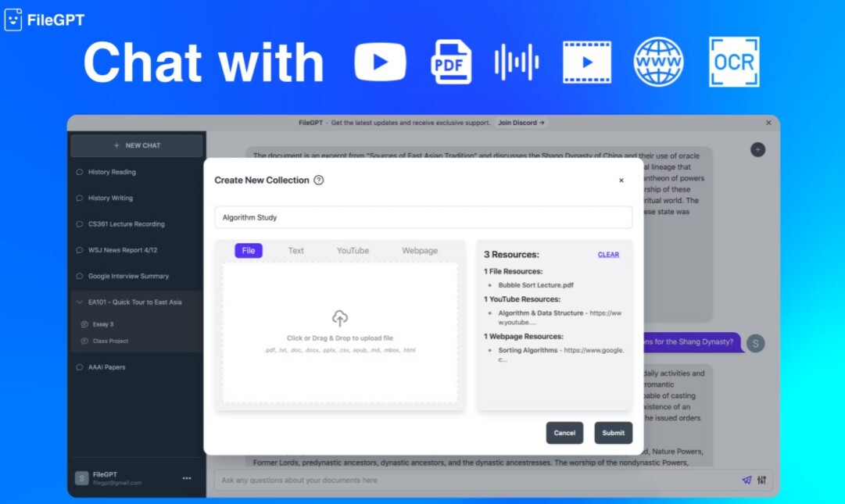The height and width of the screenshot is (504, 845).
Task: Open help for Create New Collection
Action: (318, 180)
